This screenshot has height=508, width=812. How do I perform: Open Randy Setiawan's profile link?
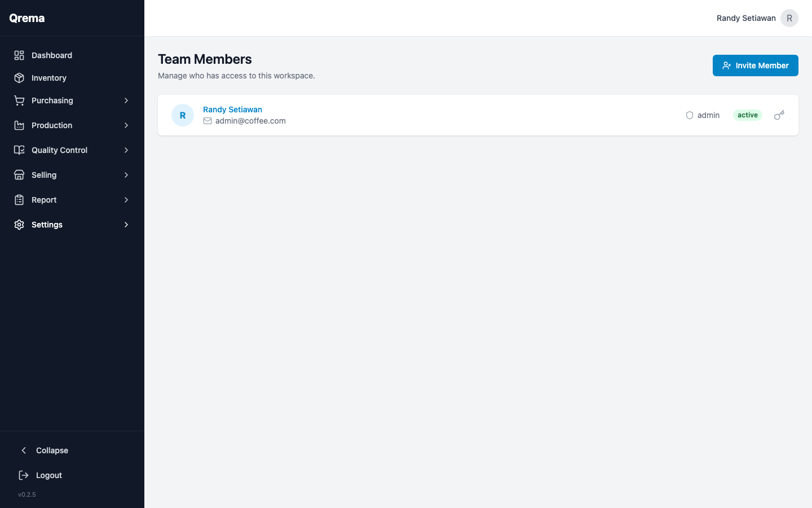(x=232, y=109)
